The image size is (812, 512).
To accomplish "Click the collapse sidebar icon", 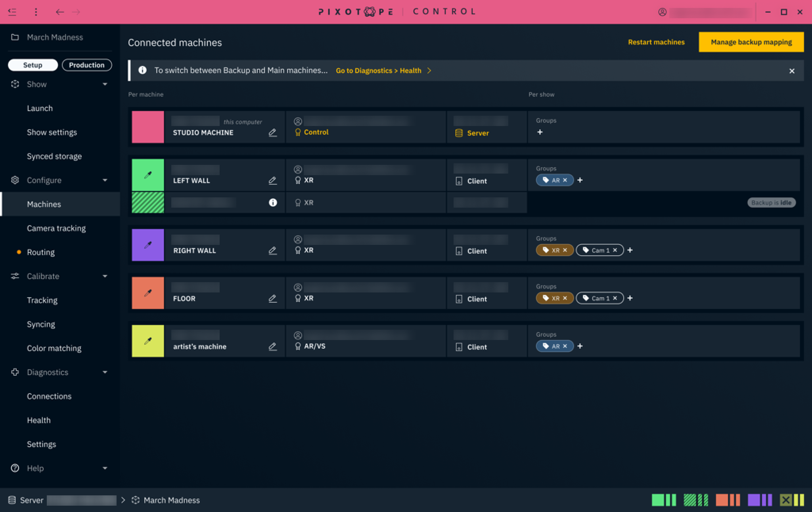I will pos(12,12).
